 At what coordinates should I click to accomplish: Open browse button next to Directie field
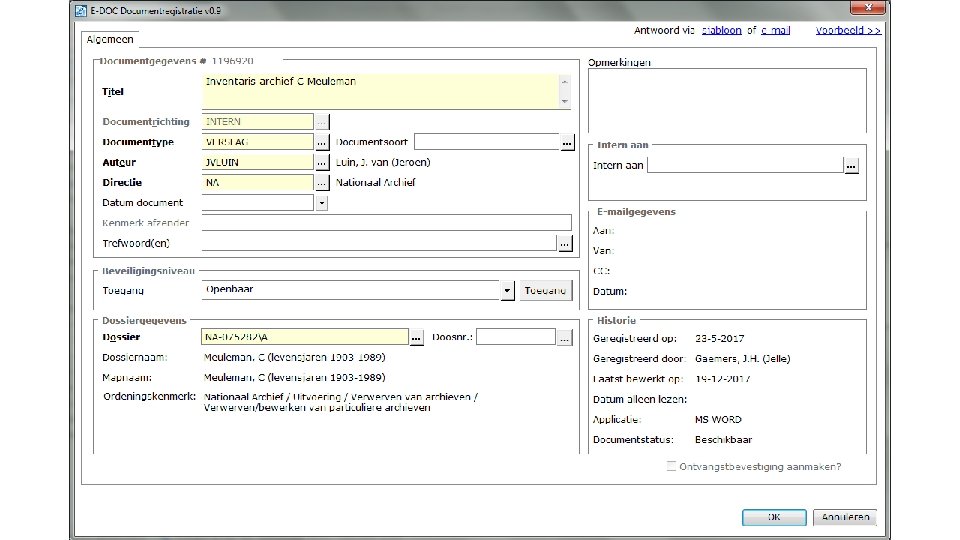pyautogui.click(x=321, y=182)
